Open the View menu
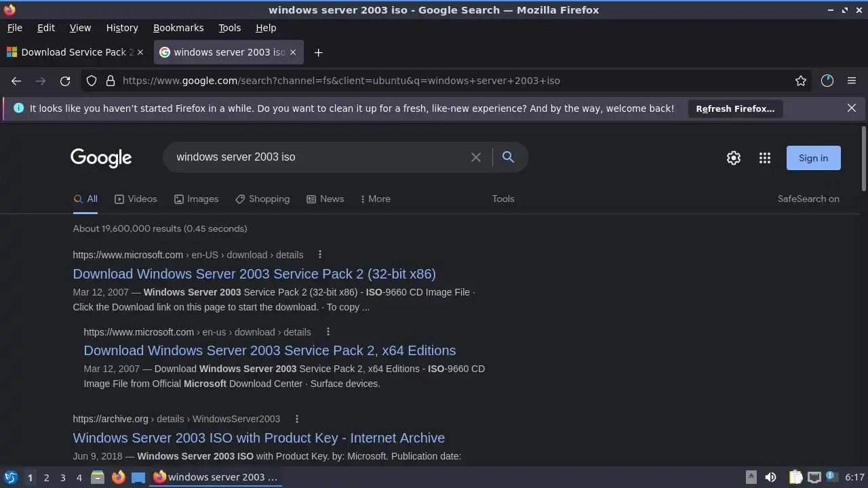Viewport: 868px width, 488px height. [x=80, y=28]
